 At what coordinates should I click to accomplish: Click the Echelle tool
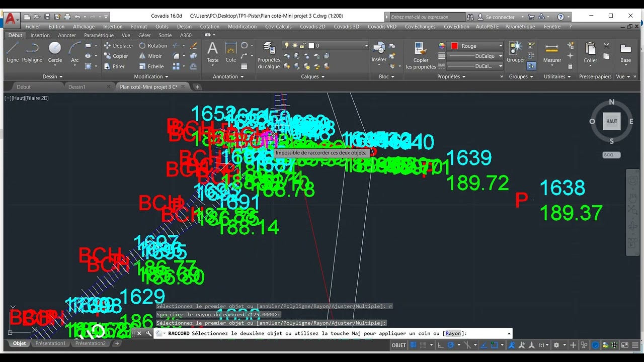coord(151,66)
